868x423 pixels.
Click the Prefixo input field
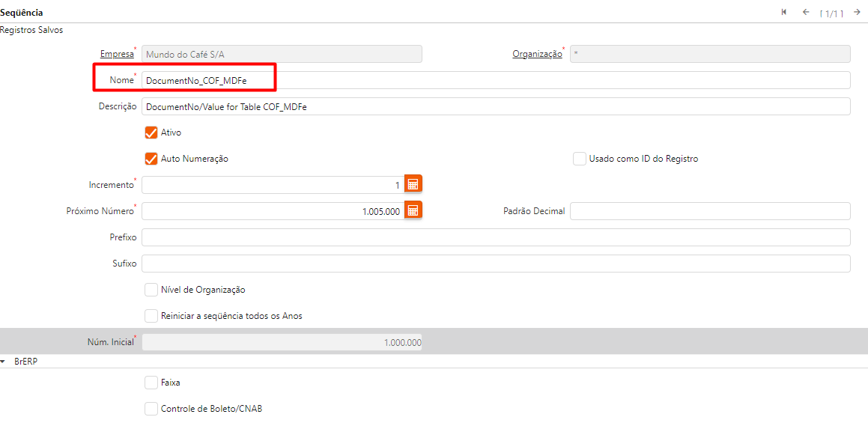click(496, 237)
